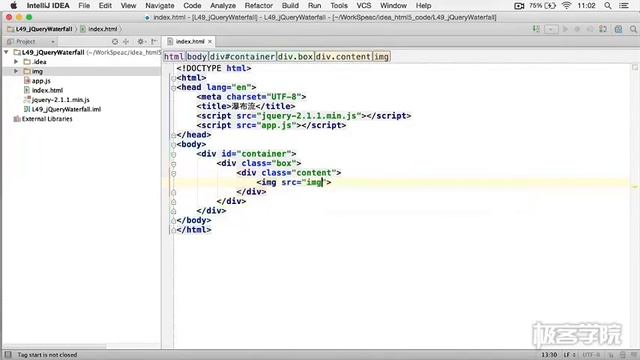The image size is (640, 360).
Task: Open the Analyze menu
Action: 223,6
